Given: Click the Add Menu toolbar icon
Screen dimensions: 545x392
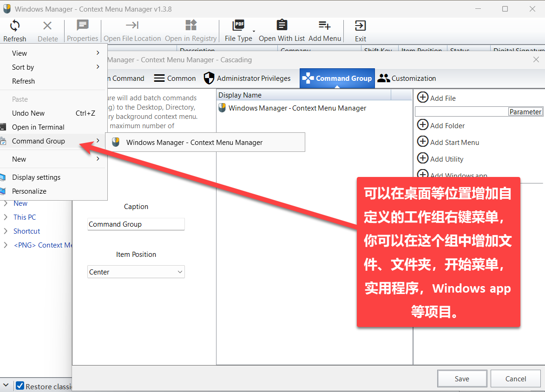Looking at the screenshot, I should [x=324, y=26].
